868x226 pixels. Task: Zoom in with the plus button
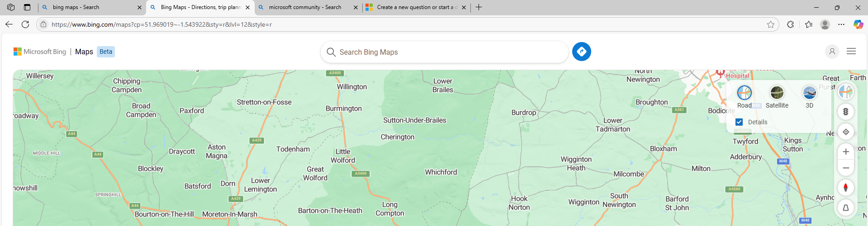pyautogui.click(x=845, y=152)
